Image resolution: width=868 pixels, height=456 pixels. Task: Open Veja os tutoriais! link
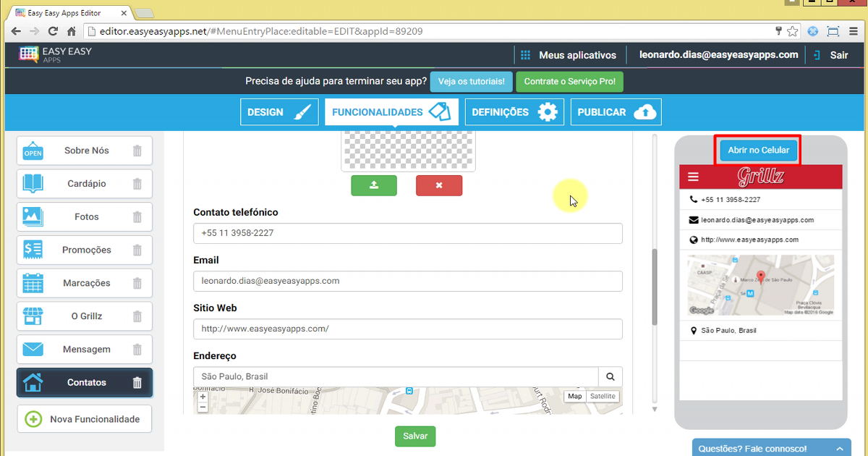click(x=471, y=82)
